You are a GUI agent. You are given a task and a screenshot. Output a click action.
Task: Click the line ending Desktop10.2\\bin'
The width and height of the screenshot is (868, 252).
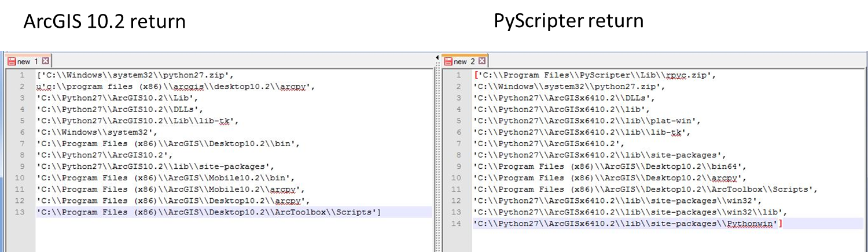(x=168, y=143)
